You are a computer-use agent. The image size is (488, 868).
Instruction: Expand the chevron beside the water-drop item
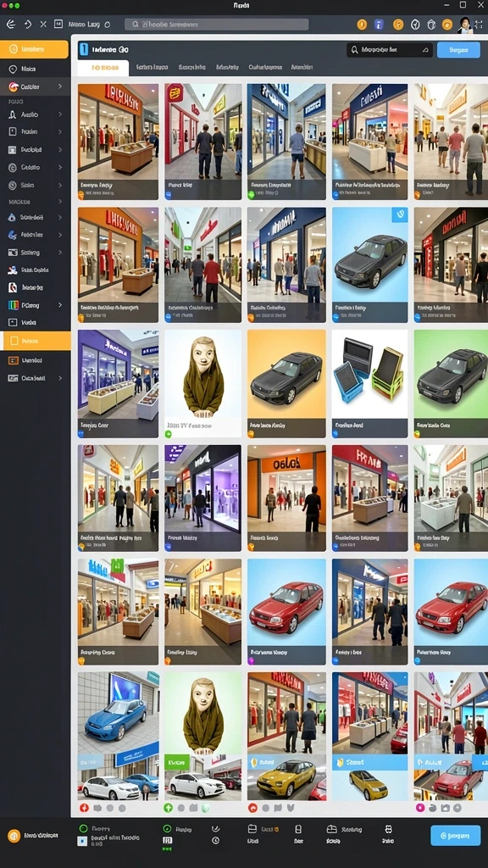pos(60,218)
